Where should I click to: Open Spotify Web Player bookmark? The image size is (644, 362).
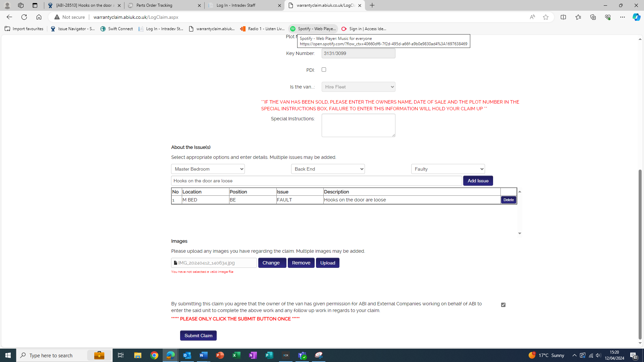(313, 29)
